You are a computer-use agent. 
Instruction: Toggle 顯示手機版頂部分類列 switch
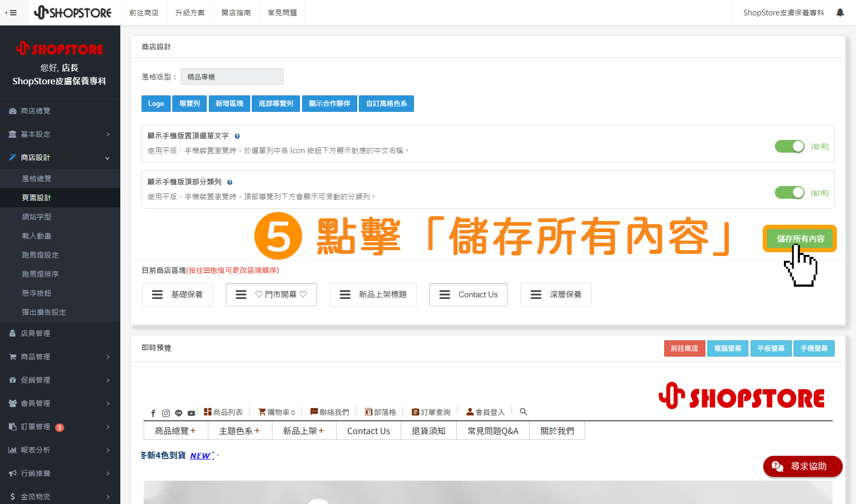click(x=790, y=192)
